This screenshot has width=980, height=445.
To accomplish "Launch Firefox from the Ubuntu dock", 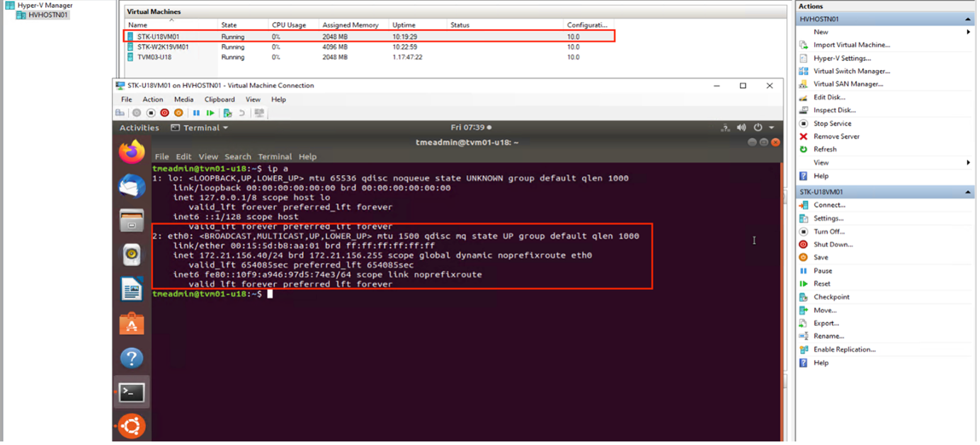I will click(x=132, y=151).
